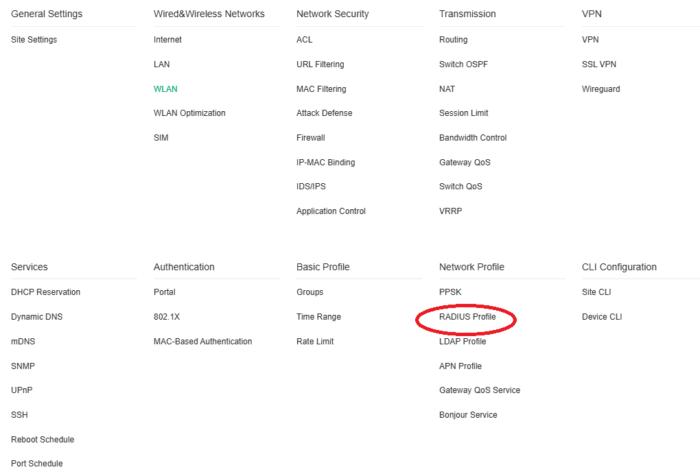
Task: Click the SSL VPN link
Action: (x=601, y=64)
